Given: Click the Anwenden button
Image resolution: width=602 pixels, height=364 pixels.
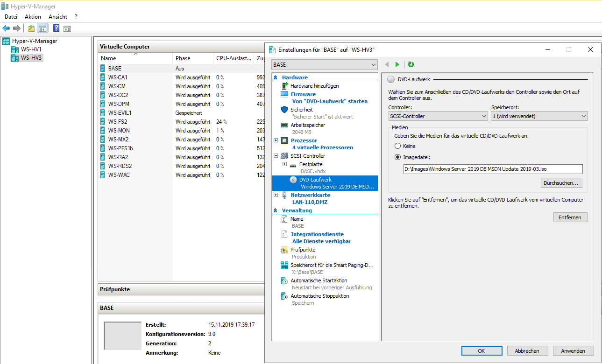Looking at the screenshot, I should pos(573,351).
